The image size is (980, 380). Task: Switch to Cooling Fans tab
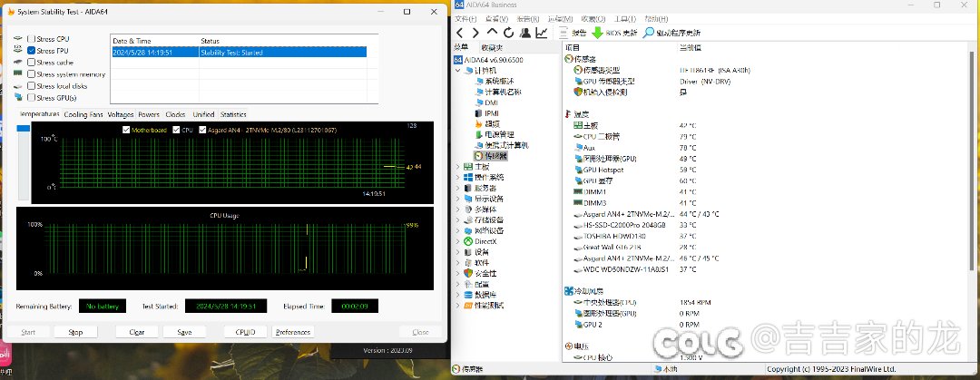point(83,114)
